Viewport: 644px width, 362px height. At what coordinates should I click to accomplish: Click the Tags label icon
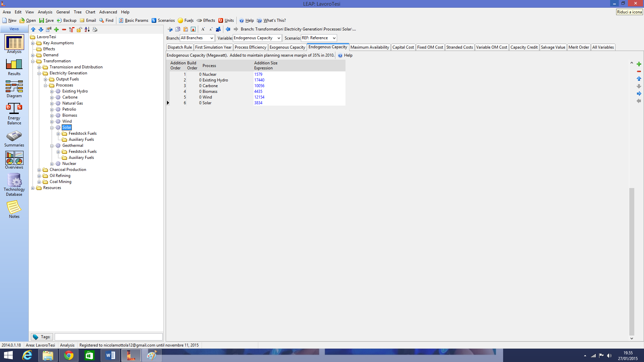pyautogui.click(x=36, y=337)
